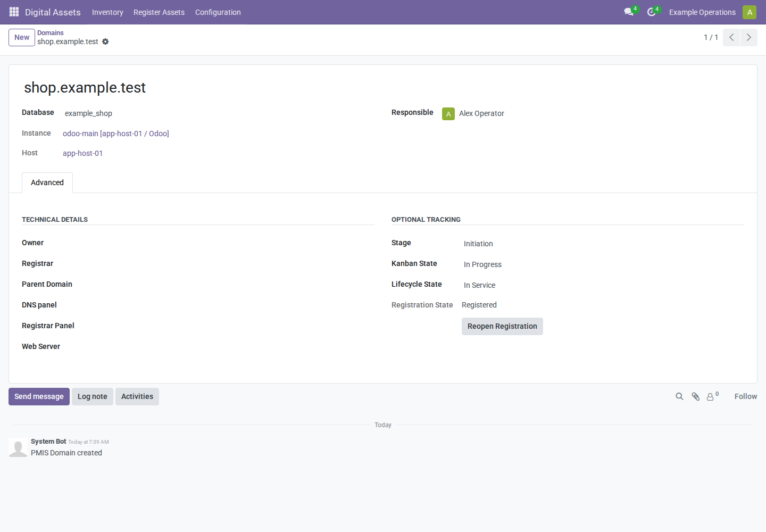Image resolution: width=766 pixels, height=532 pixels.
Task: Click the Registered registration state value
Action: coord(479,305)
